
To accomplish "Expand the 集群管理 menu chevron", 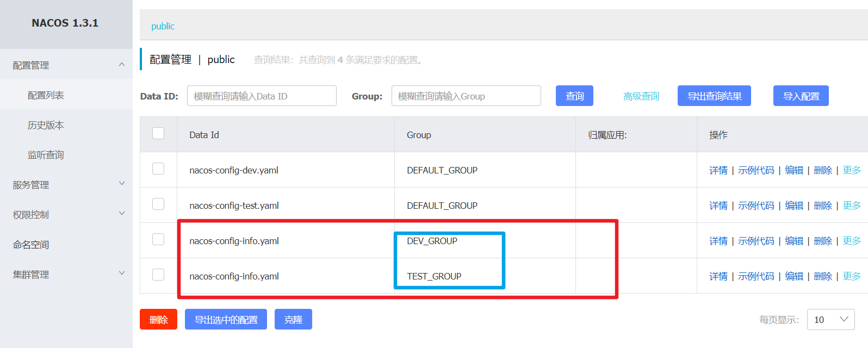I will point(122,274).
